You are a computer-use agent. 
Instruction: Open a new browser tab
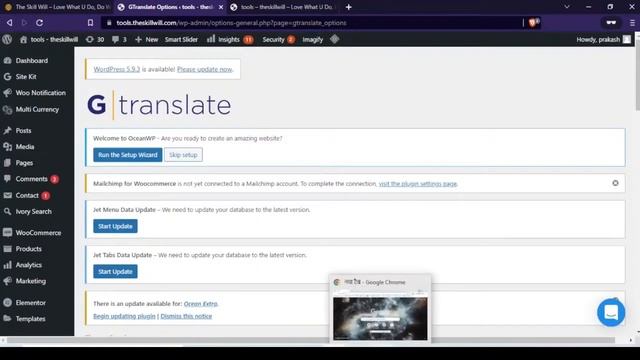348,7
